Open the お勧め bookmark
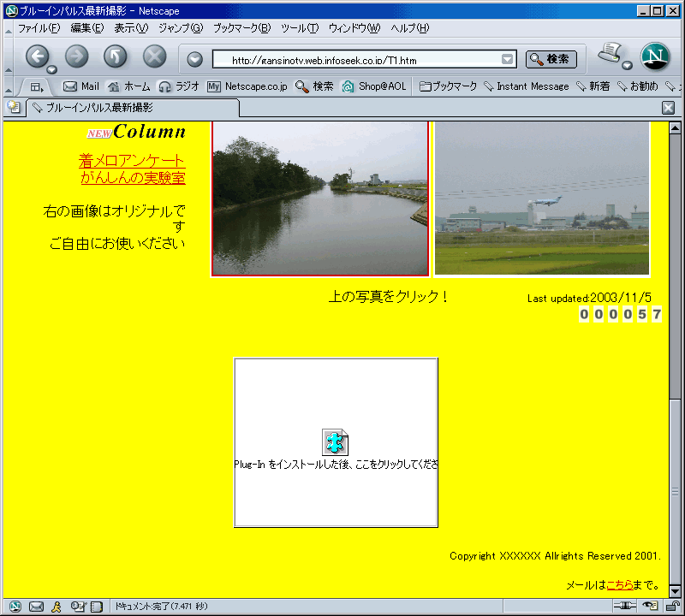685x616 pixels. (x=637, y=86)
